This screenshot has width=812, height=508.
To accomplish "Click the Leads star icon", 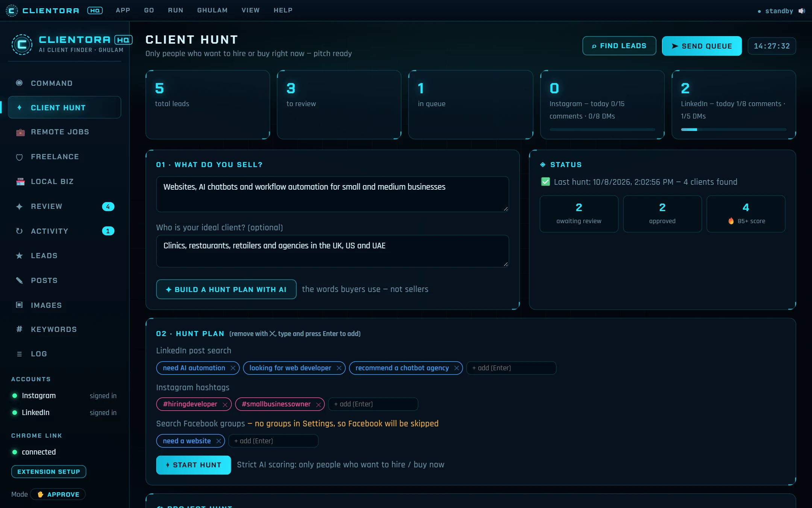I will 19,256.
